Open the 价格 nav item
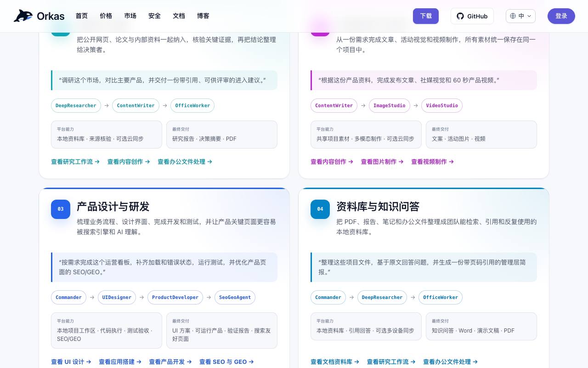 tap(106, 16)
